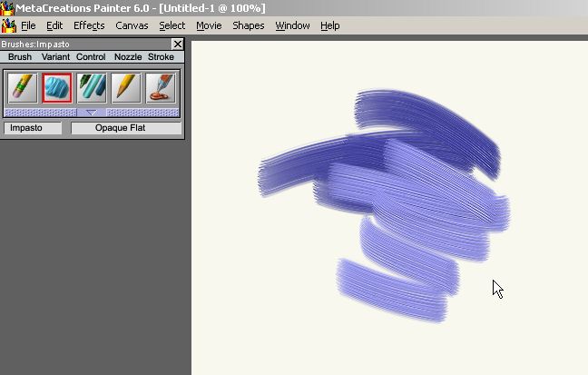Viewport: 588px width, 375px height.
Task: Expand the brush drawer triangle
Action: 92,113
